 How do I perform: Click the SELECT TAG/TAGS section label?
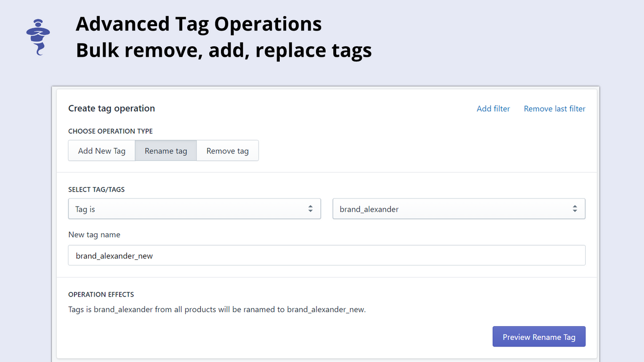[x=95, y=189]
